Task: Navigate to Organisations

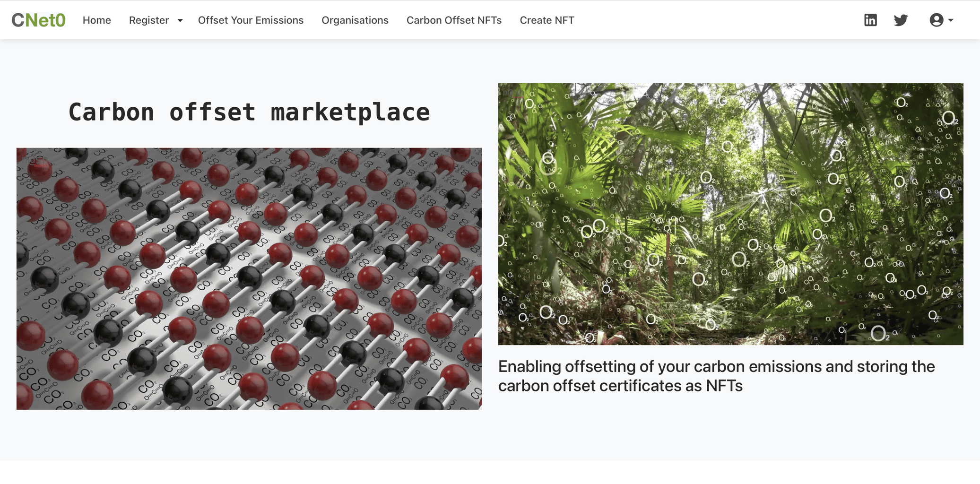Action: (355, 20)
